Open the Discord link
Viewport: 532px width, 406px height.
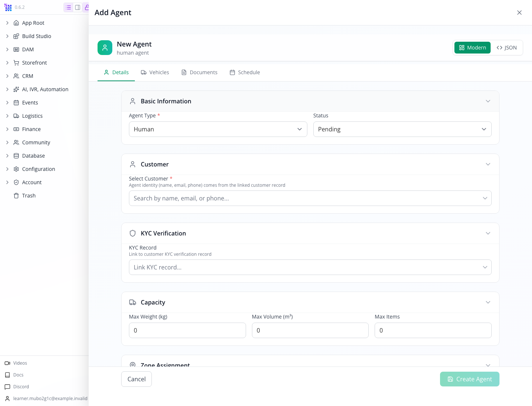[x=17, y=387]
